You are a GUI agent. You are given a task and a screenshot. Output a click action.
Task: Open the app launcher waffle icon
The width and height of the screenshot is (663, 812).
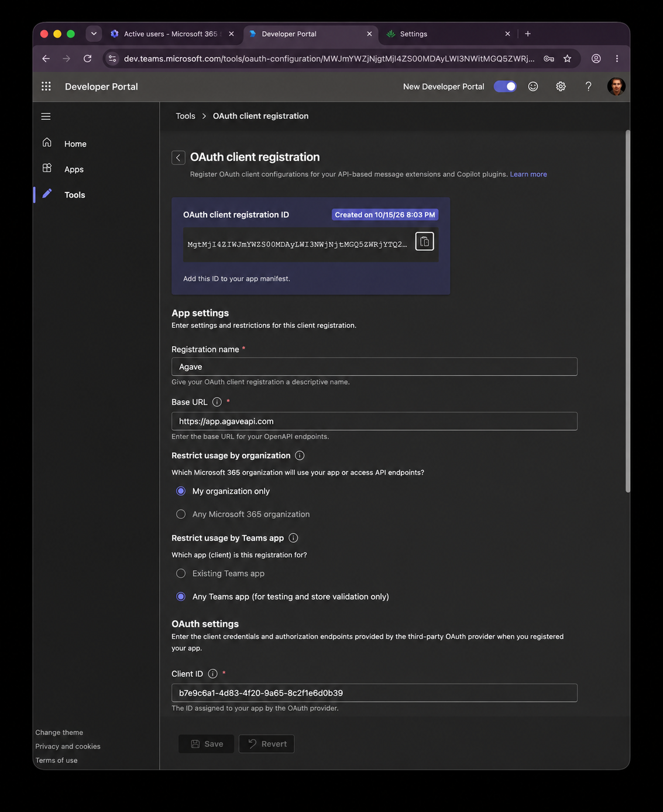click(x=46, y=86)
